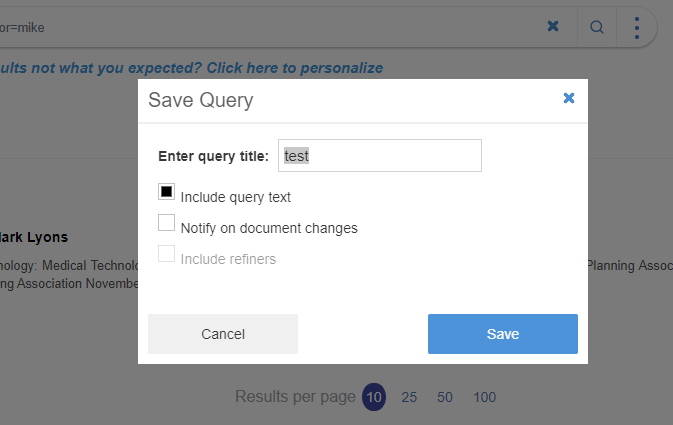The image size is (673, 425).
Task: Click the Save Query dialog heading
Action: click(x=201, y=100)
